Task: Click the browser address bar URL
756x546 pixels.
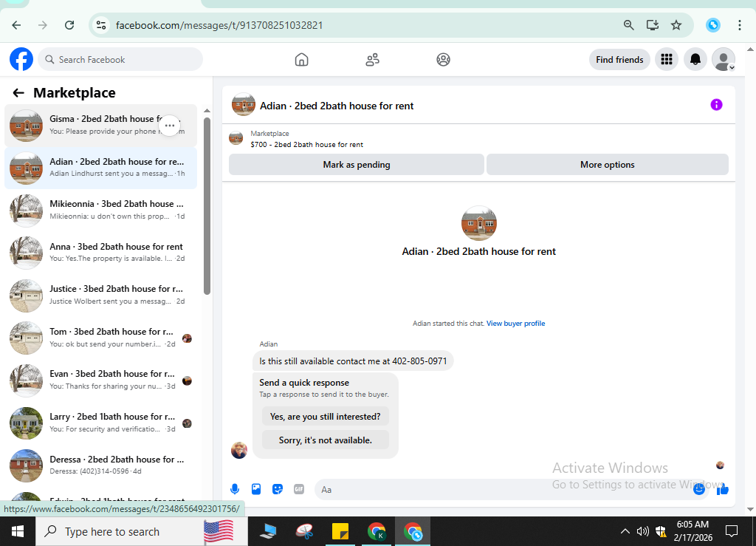Action: [219, 25]
